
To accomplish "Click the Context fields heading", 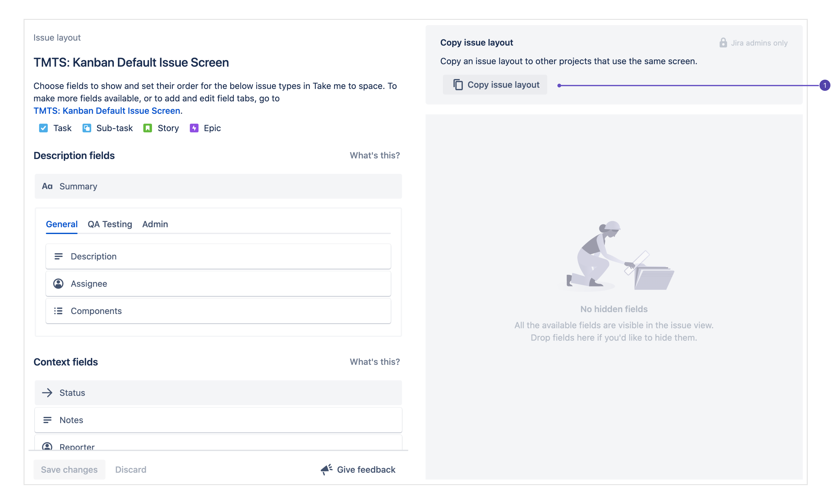I will pos(66,362).
